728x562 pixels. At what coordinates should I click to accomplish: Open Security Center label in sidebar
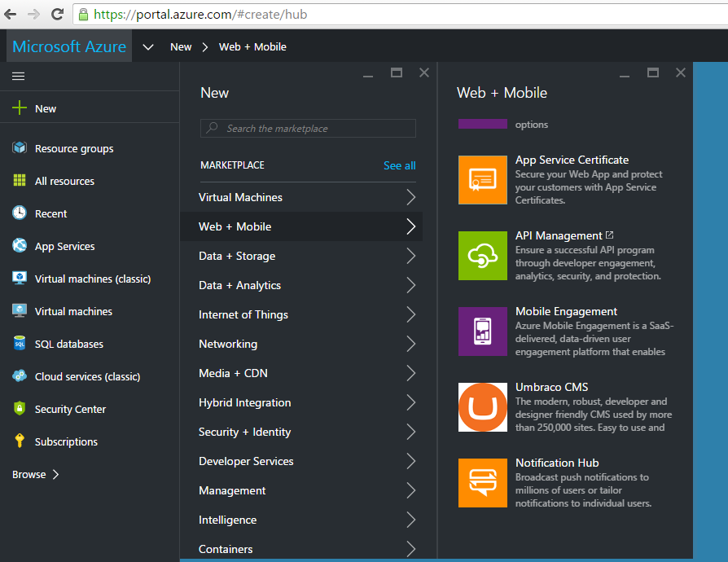pos(71,409)
